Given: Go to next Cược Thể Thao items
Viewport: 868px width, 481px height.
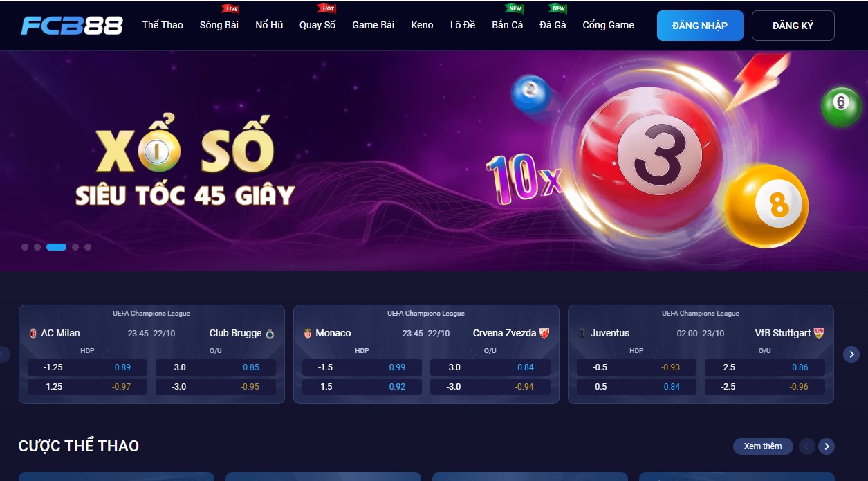Looking at the screenshot, I should pyautogui.click(x=827, y=446).
